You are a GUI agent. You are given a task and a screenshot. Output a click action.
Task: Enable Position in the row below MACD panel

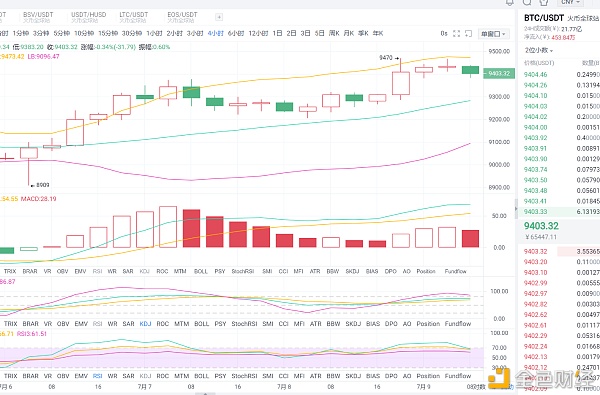point(426,271)
